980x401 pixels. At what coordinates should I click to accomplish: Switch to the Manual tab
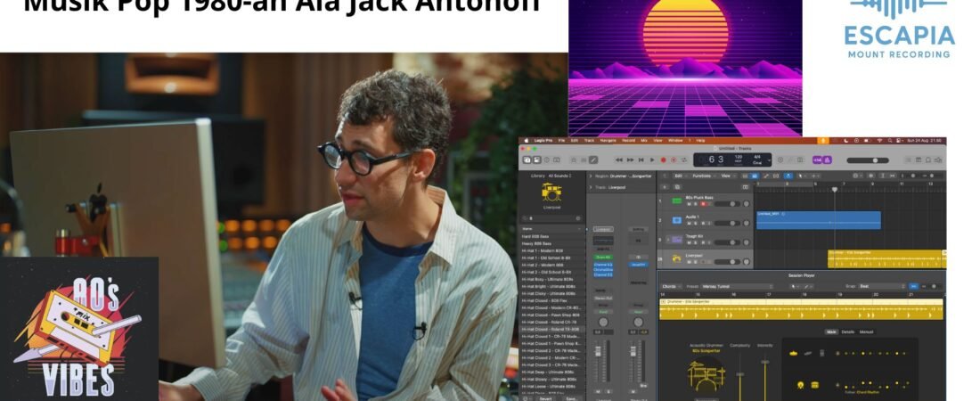[x=866, y=331]
